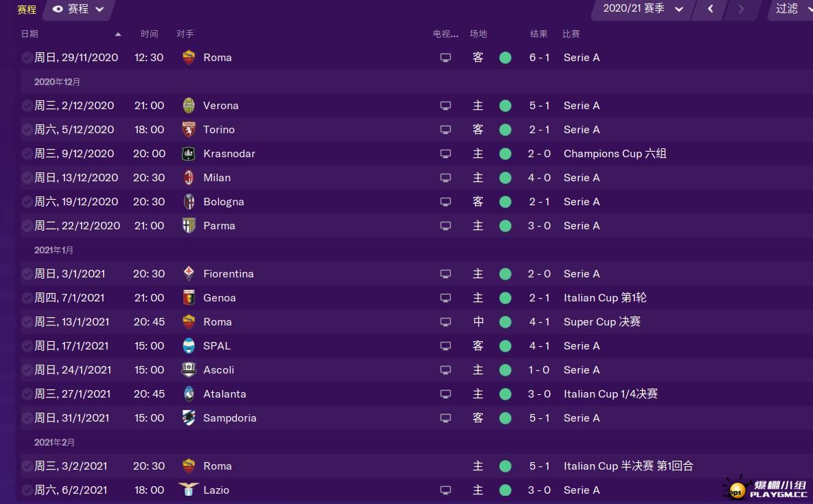Click the 结果 column header

point(538,34)
